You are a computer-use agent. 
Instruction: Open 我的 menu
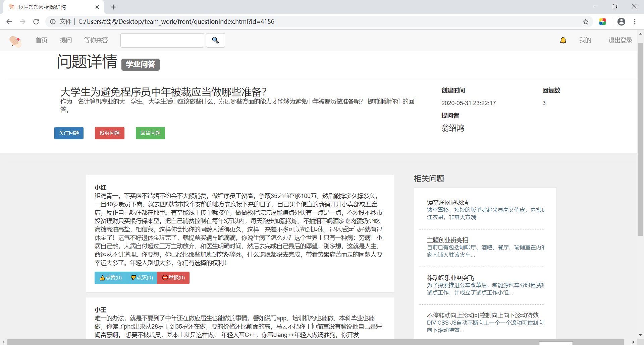click(x=585, y=40)
